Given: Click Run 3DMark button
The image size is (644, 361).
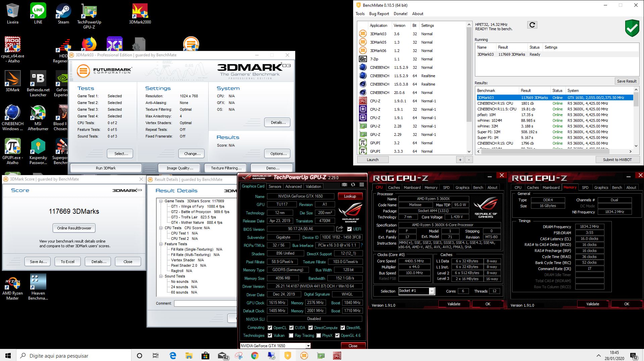Looking at the screenshot, I should tap(106, 168).
